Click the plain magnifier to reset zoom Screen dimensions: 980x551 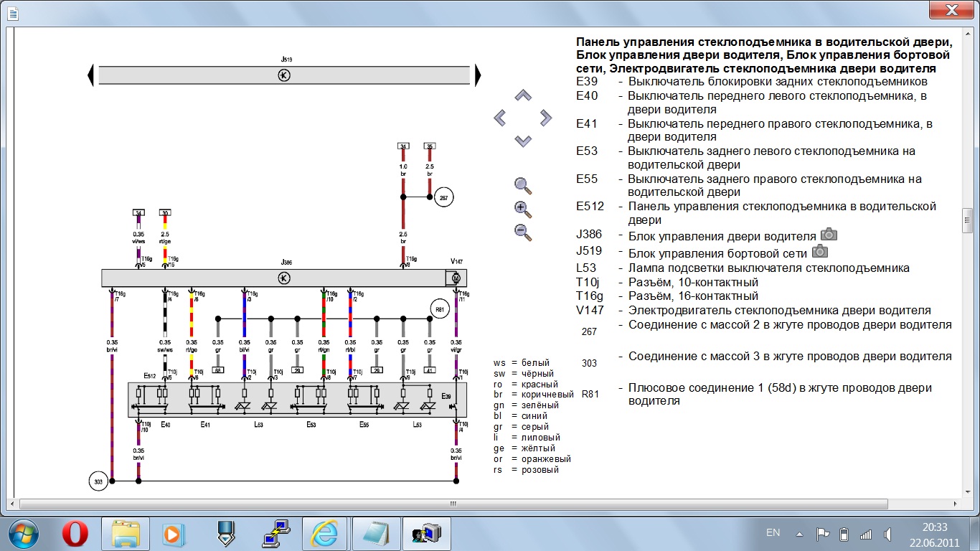(523, 186)
